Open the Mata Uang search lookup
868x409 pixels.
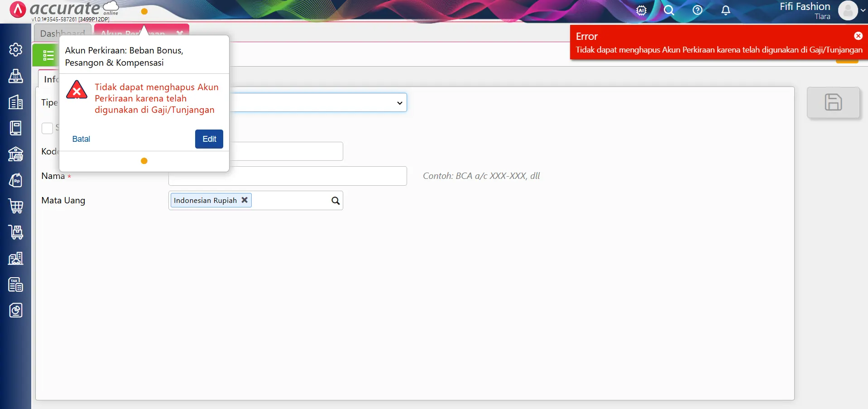[x=335, y=201]
